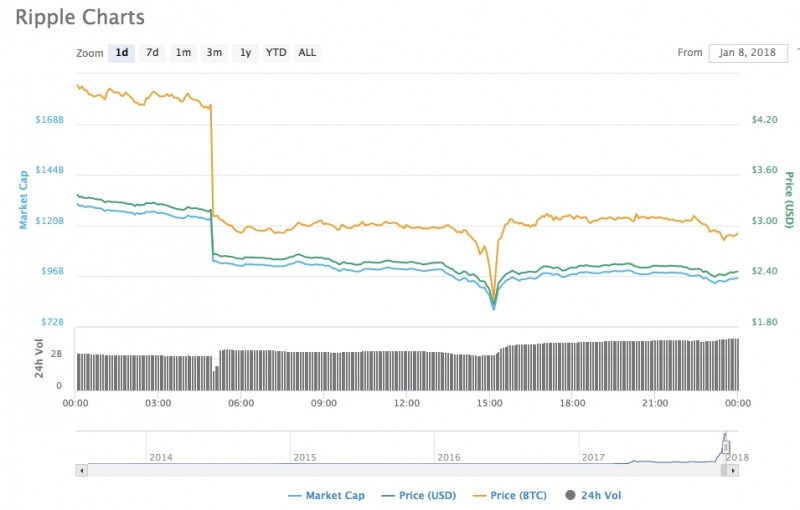The image size is (800, 510).
Task: Set zoom range to 7d
Action: pyautogui.click(x=152, y=52)
